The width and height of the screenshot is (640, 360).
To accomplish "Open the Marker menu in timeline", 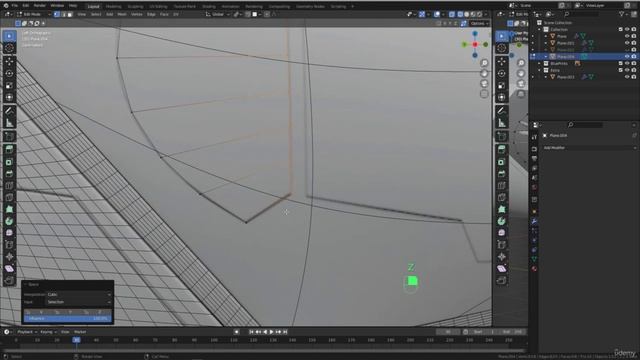I will click(80, 332).
